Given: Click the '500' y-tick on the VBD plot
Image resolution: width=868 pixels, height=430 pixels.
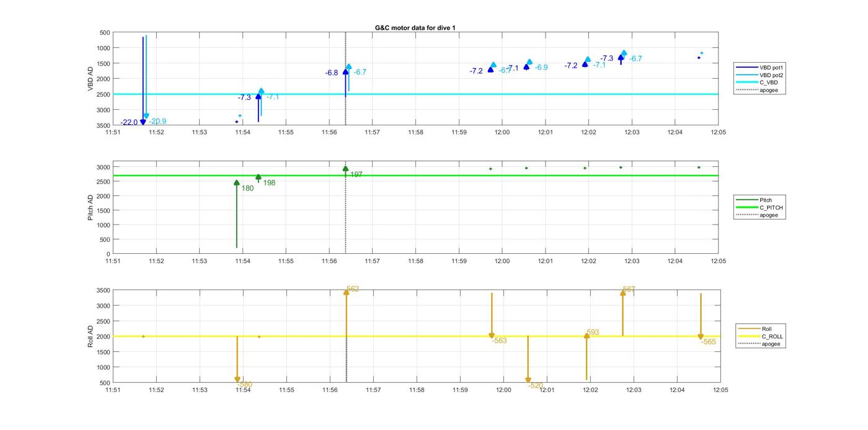Looking at the screenshot, I should click(105, 33).
